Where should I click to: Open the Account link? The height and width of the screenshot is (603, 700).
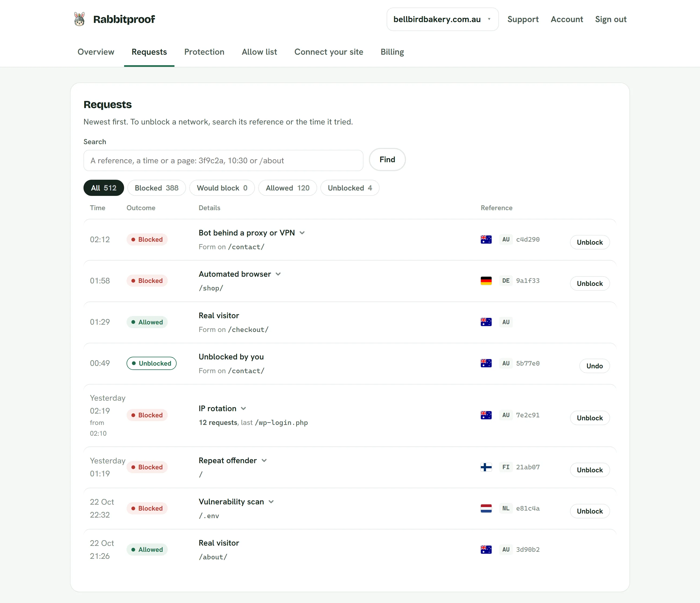coord(566,19)
